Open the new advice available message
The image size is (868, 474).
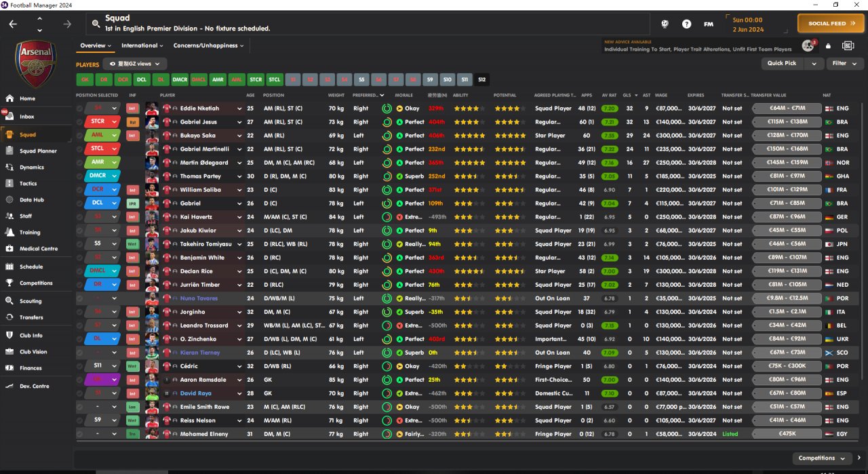click(x=698, y=46)
